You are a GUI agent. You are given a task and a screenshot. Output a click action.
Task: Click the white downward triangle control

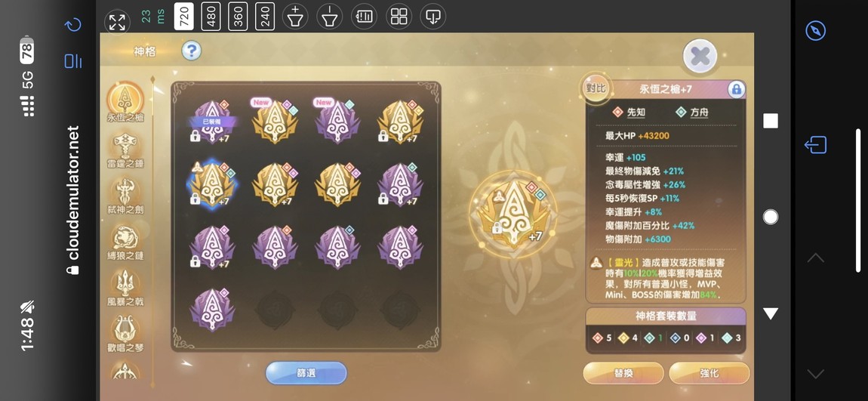771,313
